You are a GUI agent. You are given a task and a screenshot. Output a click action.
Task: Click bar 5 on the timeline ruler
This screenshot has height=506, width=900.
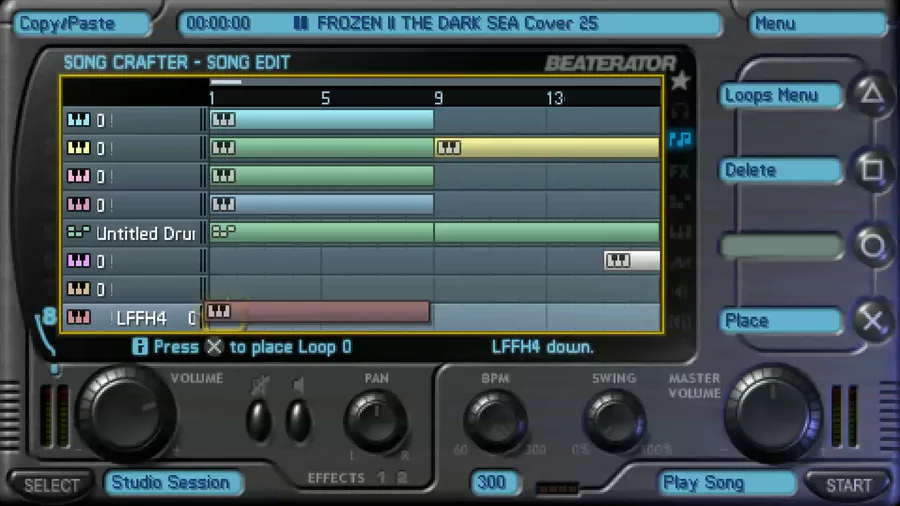[325, 99]
